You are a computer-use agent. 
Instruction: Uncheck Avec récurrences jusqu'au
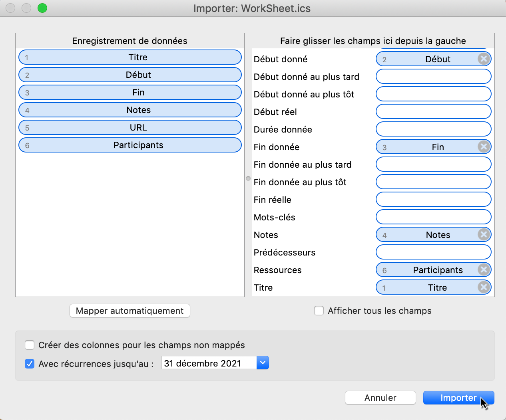click(30, 364)
